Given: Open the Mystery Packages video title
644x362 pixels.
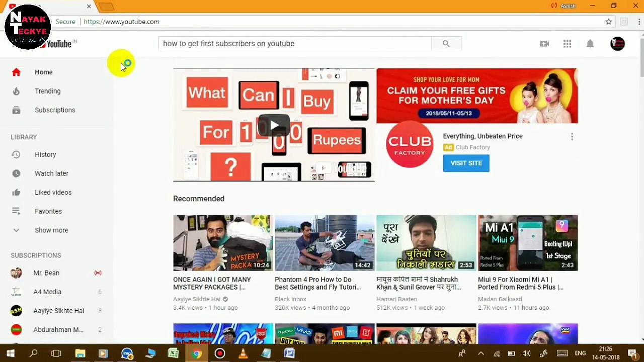Looking at the screenshot, I should 212,284.
